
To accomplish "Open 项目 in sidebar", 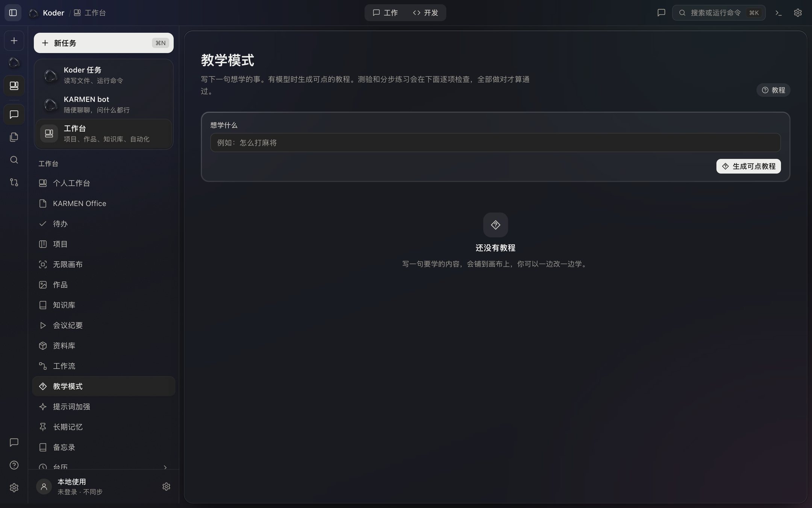I will click(x=104, y=244).
